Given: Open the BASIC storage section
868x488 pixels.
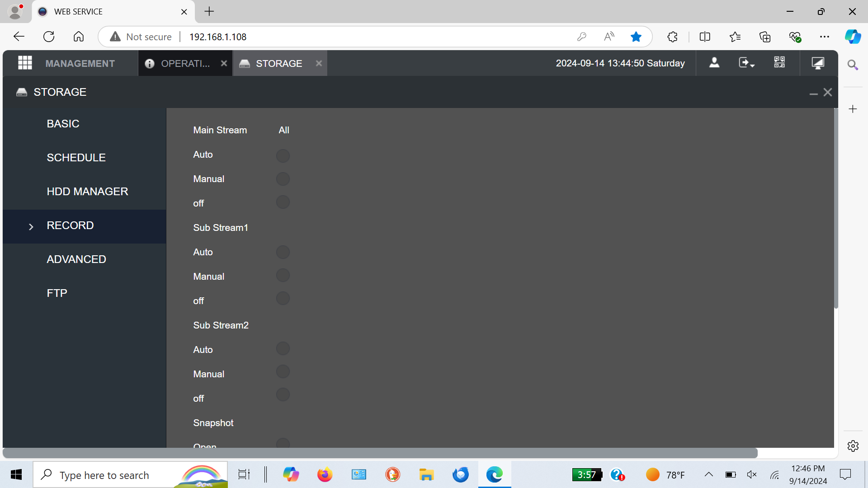Looking at the screenshot, I should click(85, 124).
